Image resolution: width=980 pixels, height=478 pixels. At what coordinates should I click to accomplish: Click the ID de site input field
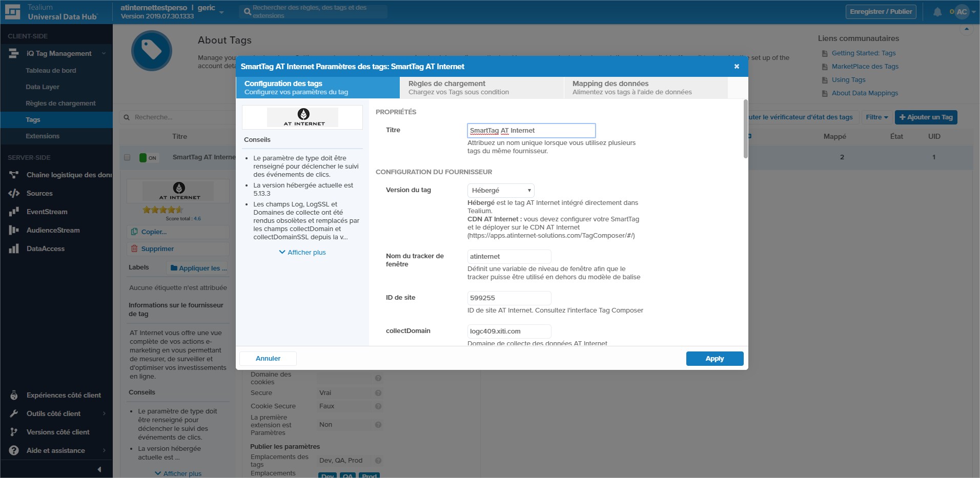[x=509, y=298]
